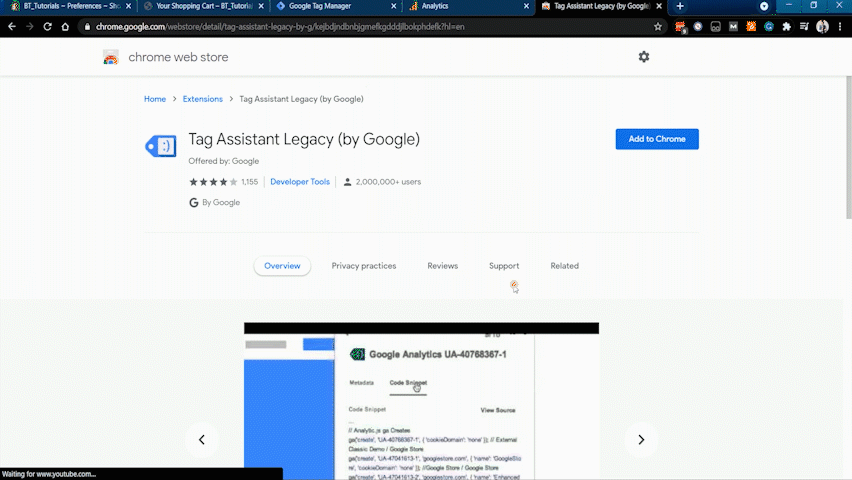Open the Support tab
852x480 pixels.
tap(504, 266)
